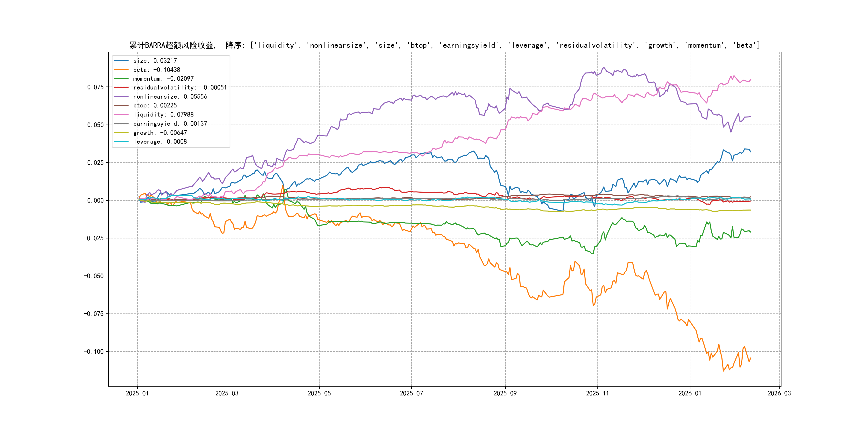
Task: Click the chart title text at top
Action: point(444,45)
